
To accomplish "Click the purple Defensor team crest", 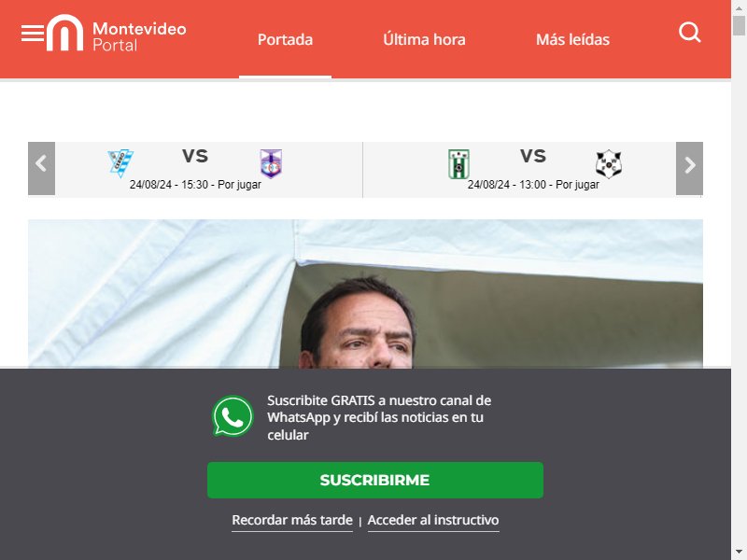I will pos(271,163).
